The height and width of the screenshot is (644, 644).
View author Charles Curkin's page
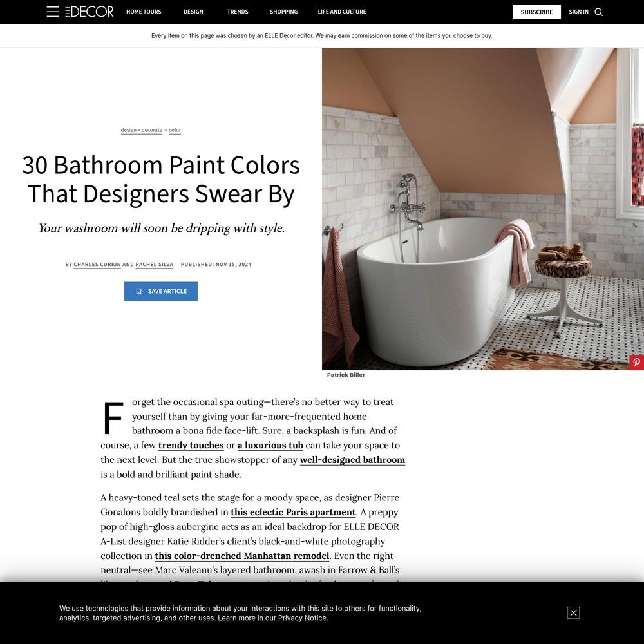97,265
